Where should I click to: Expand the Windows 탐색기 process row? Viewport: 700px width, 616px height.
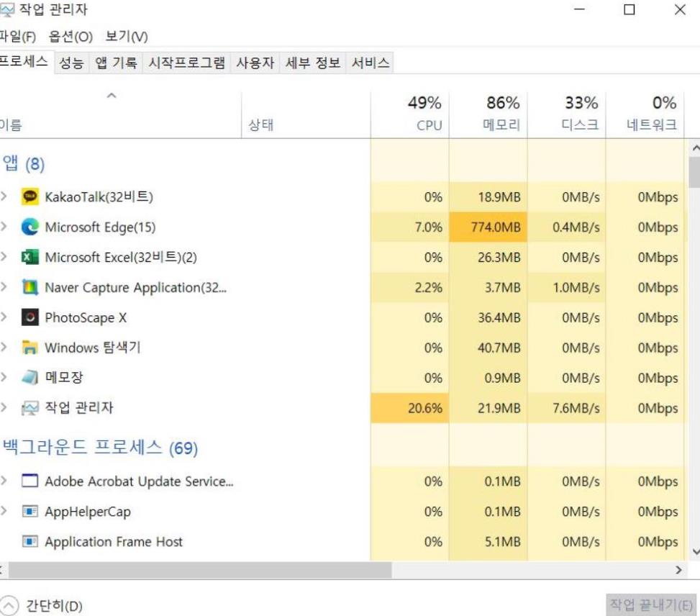[4, 347]
